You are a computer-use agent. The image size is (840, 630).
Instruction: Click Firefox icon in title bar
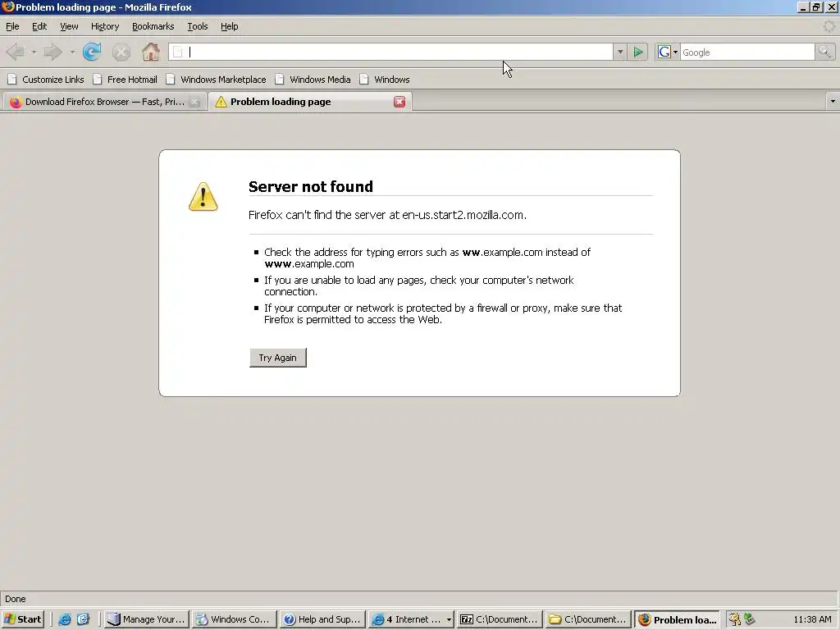pyautogui.click(x=8, y=7)
